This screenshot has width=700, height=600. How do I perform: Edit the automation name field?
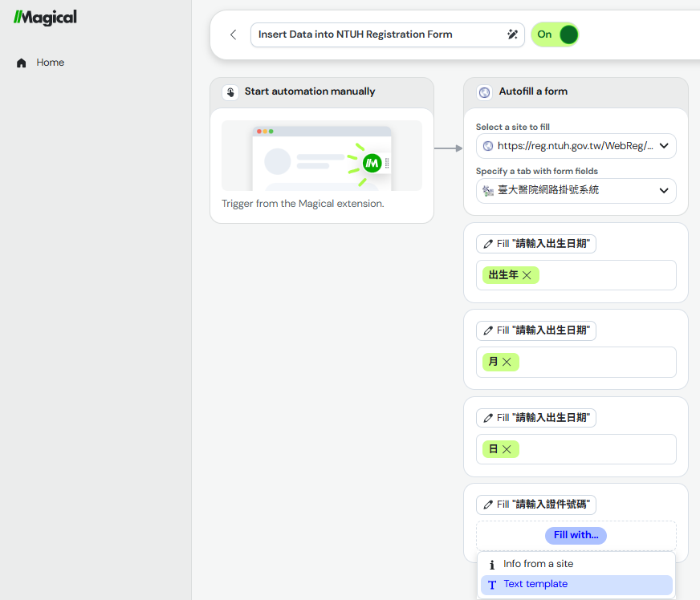pyautogui.click(x=377, y=34)
